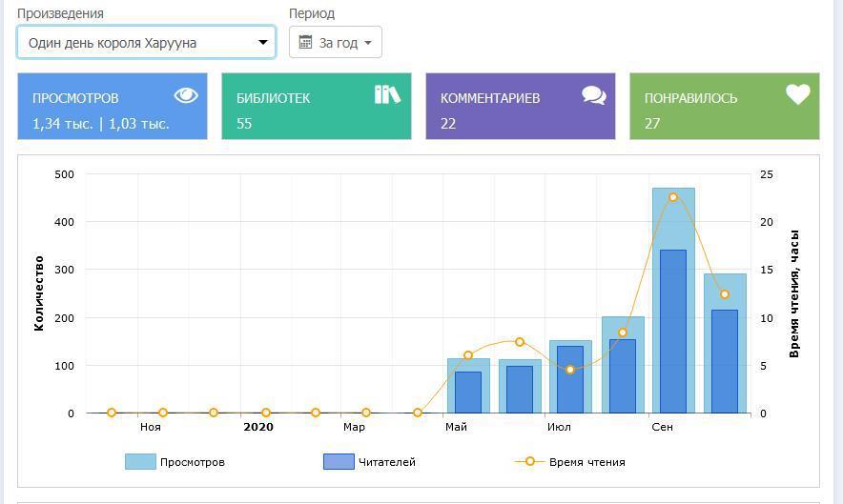
Task: Select the green Библиотек statistics card
Action: (x=316, y=106)
